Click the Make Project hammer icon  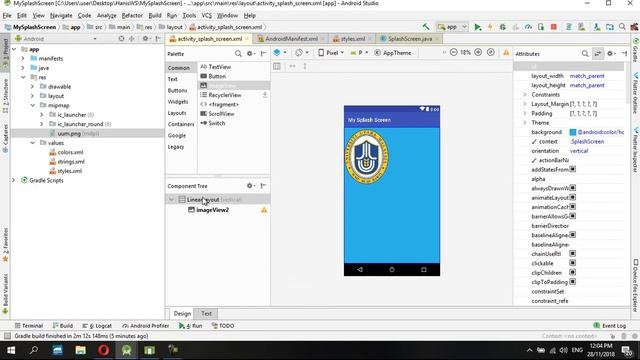[x=426, y=27]
